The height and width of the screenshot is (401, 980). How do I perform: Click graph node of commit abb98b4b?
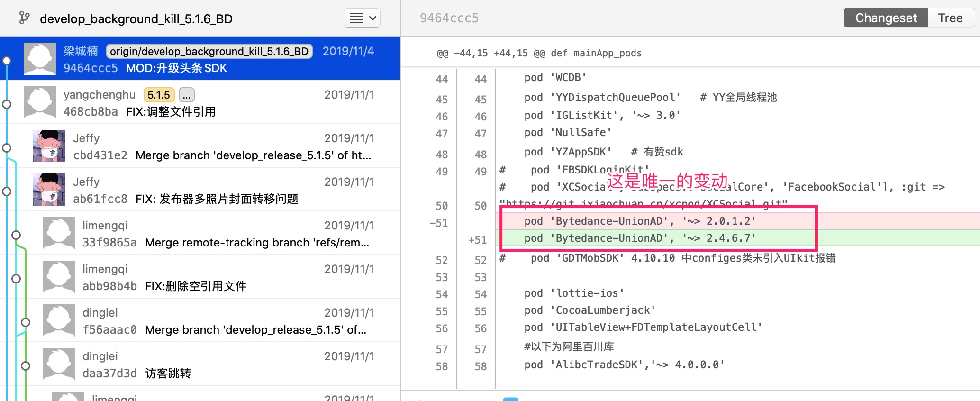click(16, 279)
